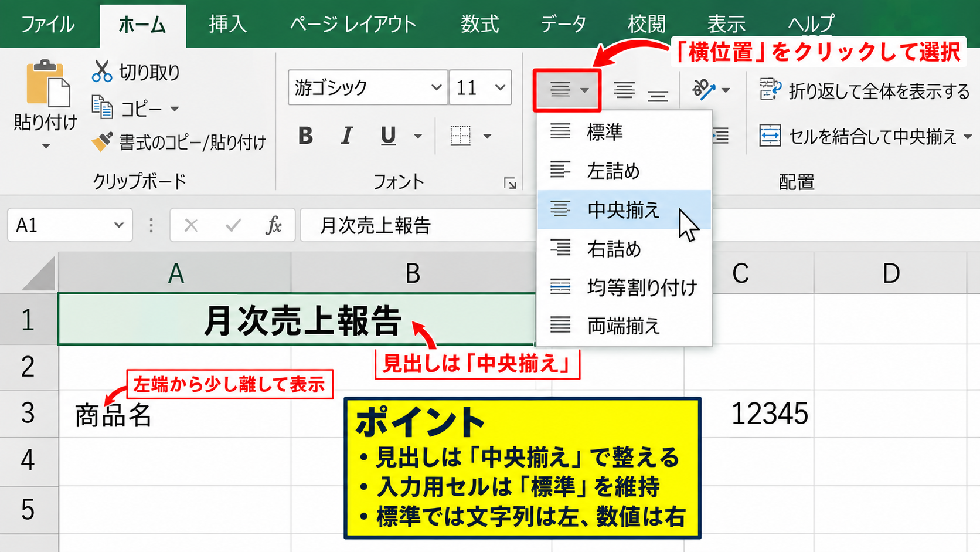Image resolution: width=980 pixels, height=552 pixels.
Task: Click the text orientation icon
Action: [703, 90]
